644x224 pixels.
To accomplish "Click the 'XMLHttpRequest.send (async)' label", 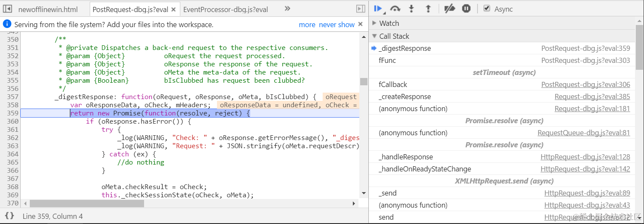I will (x=504, y=181).
